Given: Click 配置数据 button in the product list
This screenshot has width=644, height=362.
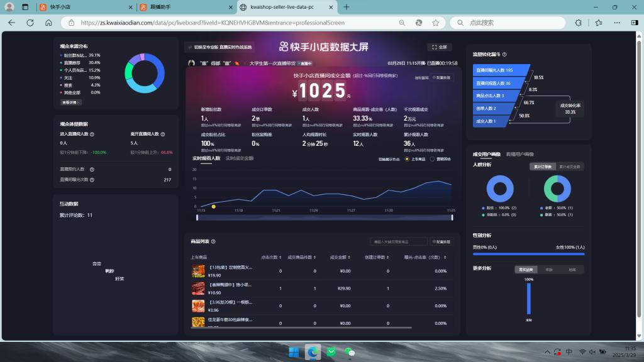Looking at the screenshot, I should point(440,241).
